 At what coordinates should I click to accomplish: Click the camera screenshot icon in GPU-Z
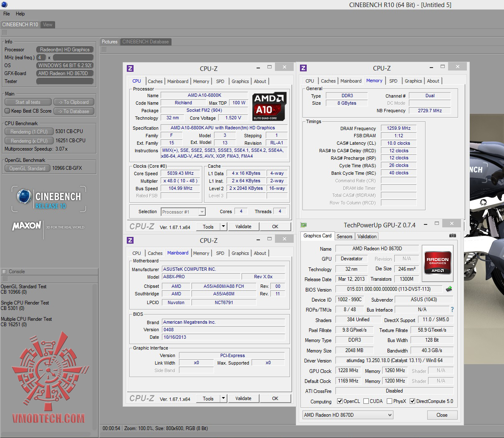pyautogui.click(x=453, y=236)
